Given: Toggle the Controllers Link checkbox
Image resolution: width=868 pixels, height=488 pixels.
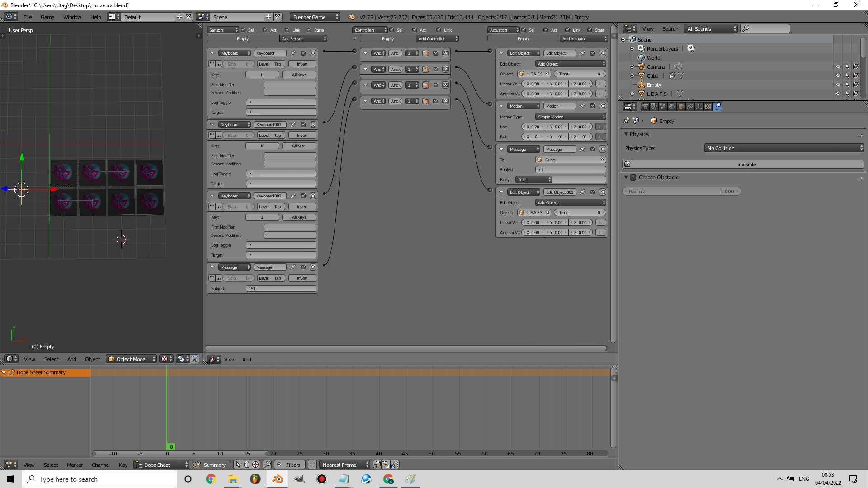Looking at the screenshot, I should click(439, 30).
